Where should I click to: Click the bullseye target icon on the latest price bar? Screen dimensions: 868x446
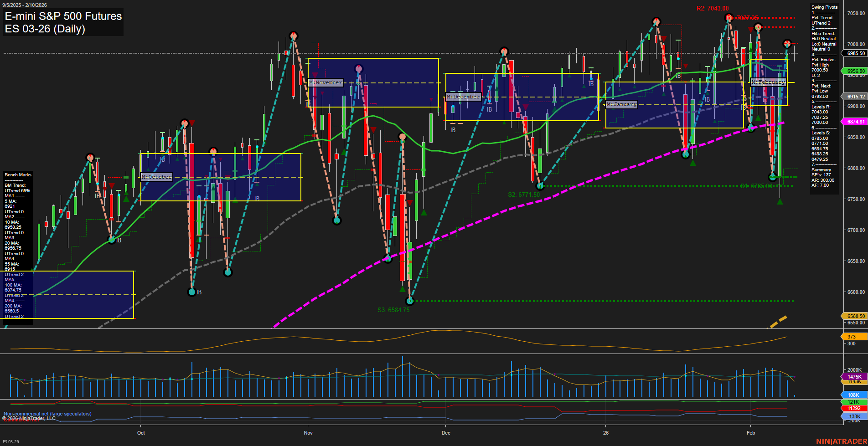point(786,44)
